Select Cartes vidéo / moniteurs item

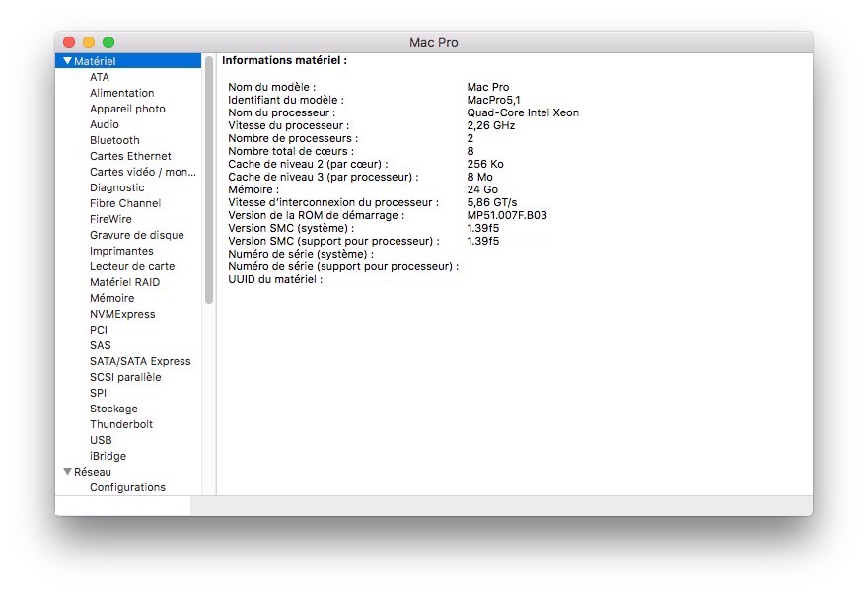tap(142, 172)
